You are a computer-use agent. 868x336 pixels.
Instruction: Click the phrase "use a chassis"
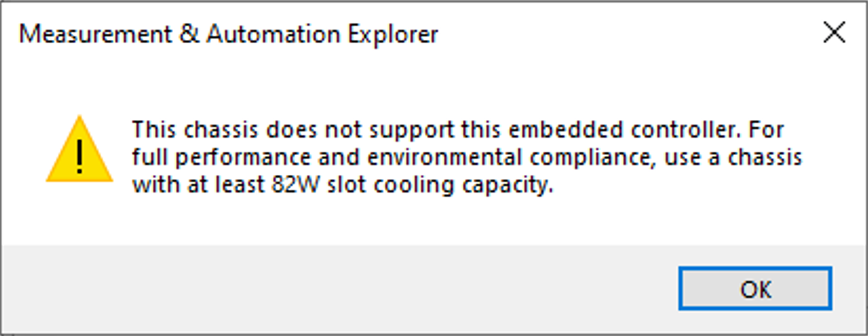(733, 157)
